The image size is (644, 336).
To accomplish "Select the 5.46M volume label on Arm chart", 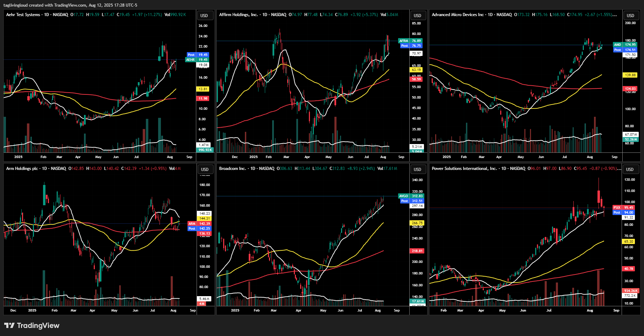I will (205, 299).
